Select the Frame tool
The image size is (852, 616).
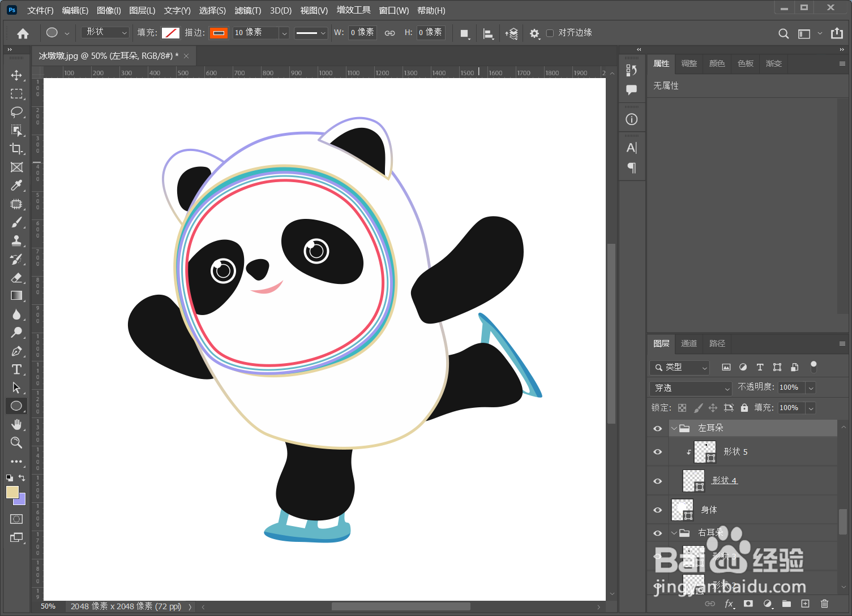point(16,167)
